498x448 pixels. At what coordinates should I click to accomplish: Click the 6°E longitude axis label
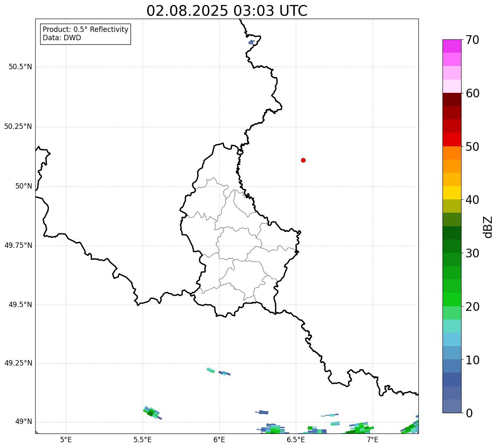[x=219, y=439]
